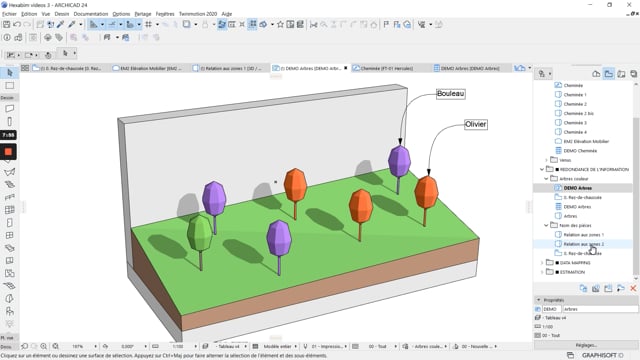Click the red stop recording square
Image resolution: width=640 pixels, height=360 pixels.
tap(8, 152)
